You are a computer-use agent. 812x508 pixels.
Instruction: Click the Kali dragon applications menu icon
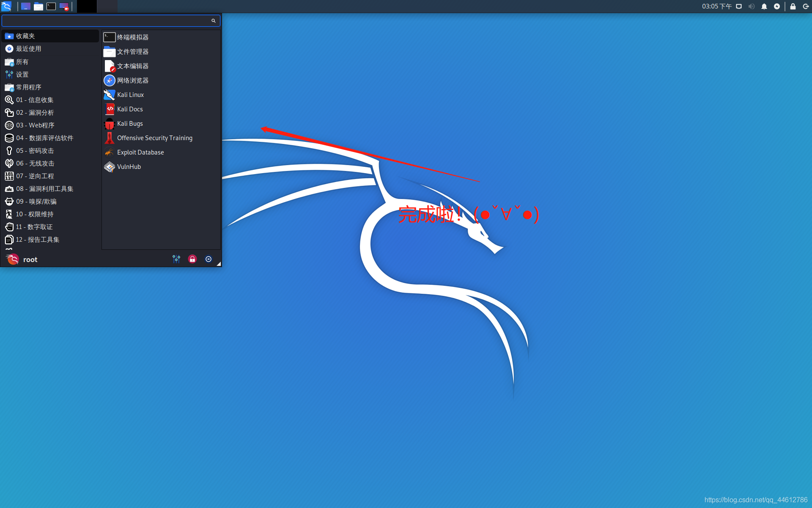6,6
